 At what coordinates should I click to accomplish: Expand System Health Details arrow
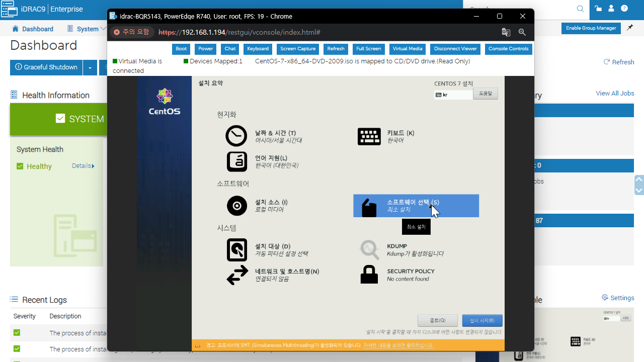[93, 166]
